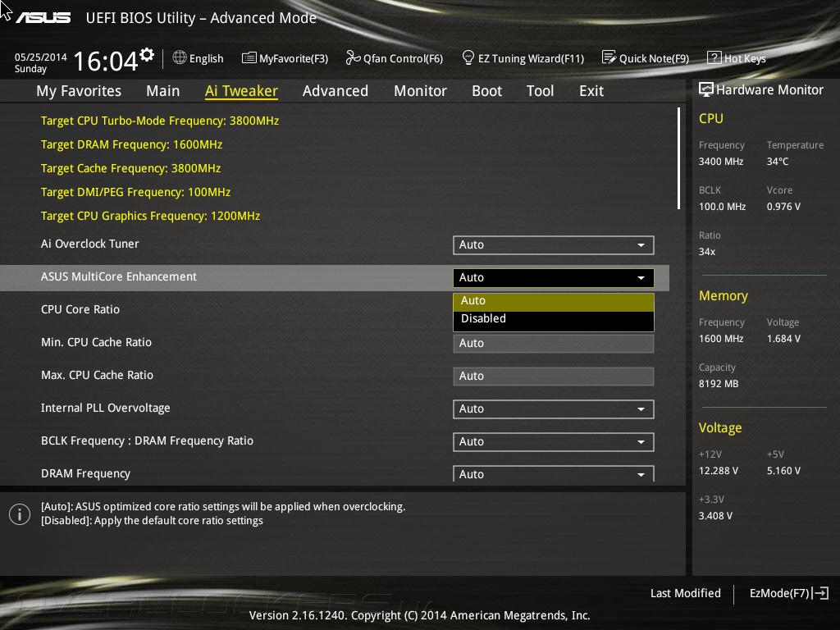Click the Hot Keys question mark icon
Image resolution: width=840 pixels, height=630 pixels.
714,57
